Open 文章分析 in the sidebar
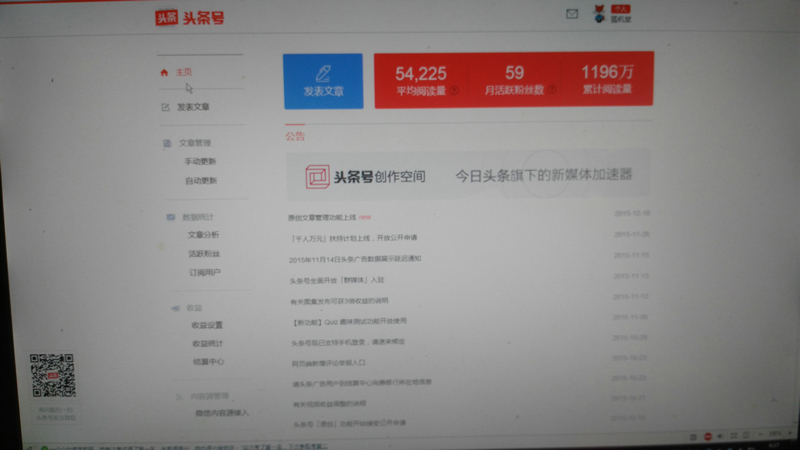Image resolution: width=800 pixels, height=450 pixels. [x=204, y=235]
